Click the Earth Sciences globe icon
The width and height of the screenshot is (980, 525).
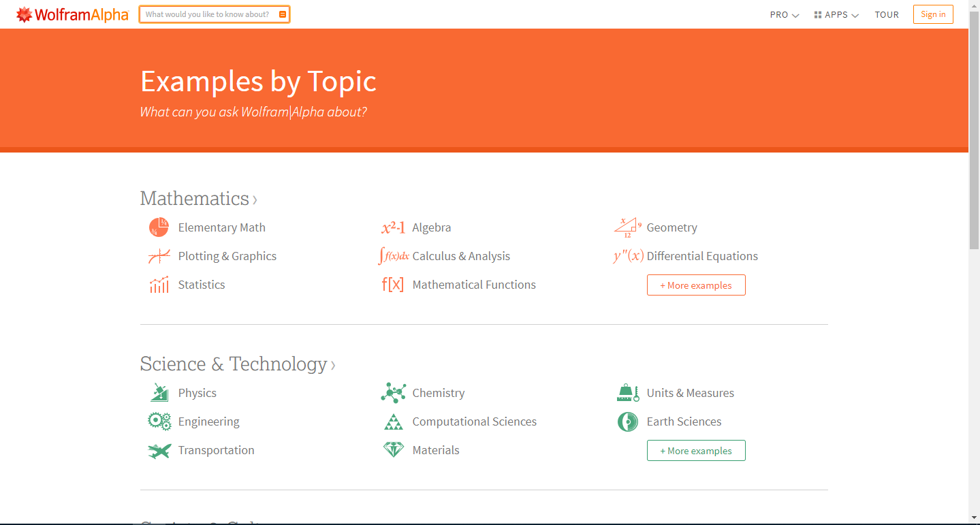[x=627, y=421]
